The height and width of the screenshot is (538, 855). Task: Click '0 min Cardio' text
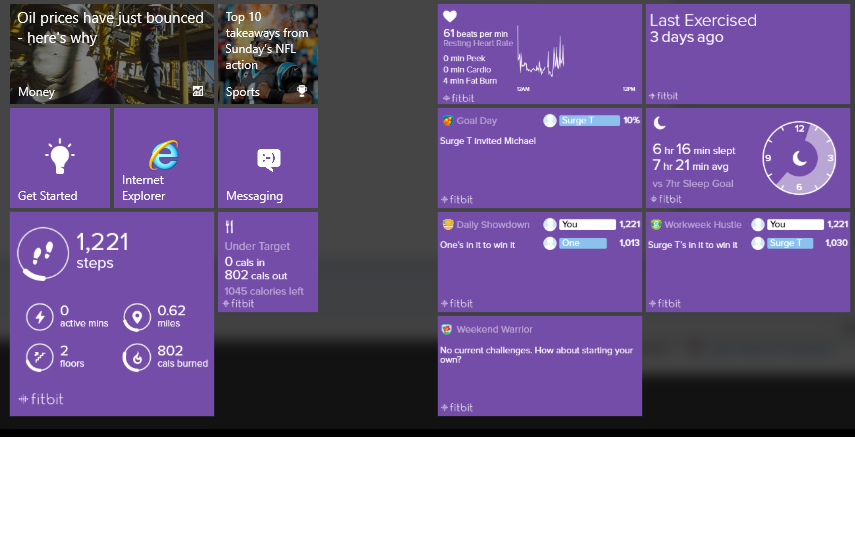point(467,69)
